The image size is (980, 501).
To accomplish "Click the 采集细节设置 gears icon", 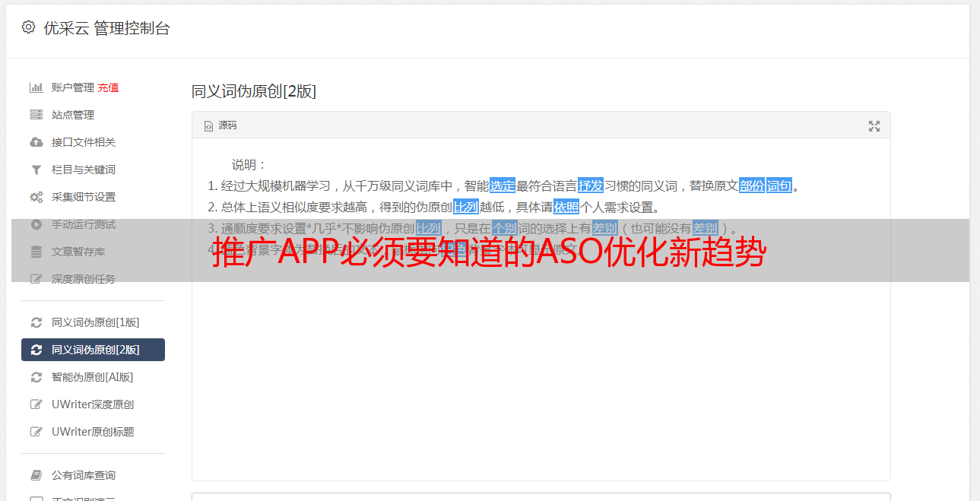I will (x=36, y=197).
